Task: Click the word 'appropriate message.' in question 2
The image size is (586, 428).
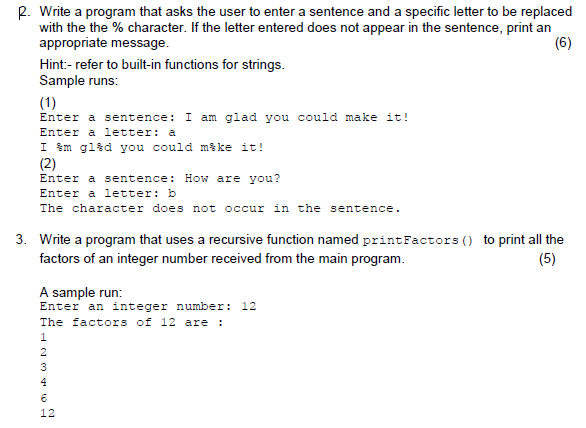Action: 104,43
